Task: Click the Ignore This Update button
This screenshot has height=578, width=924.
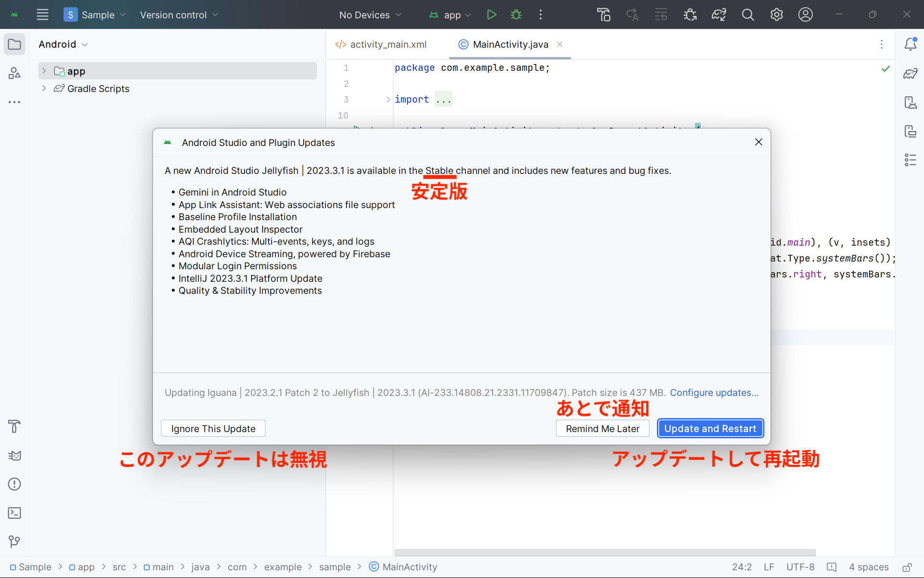Action: 213,428
